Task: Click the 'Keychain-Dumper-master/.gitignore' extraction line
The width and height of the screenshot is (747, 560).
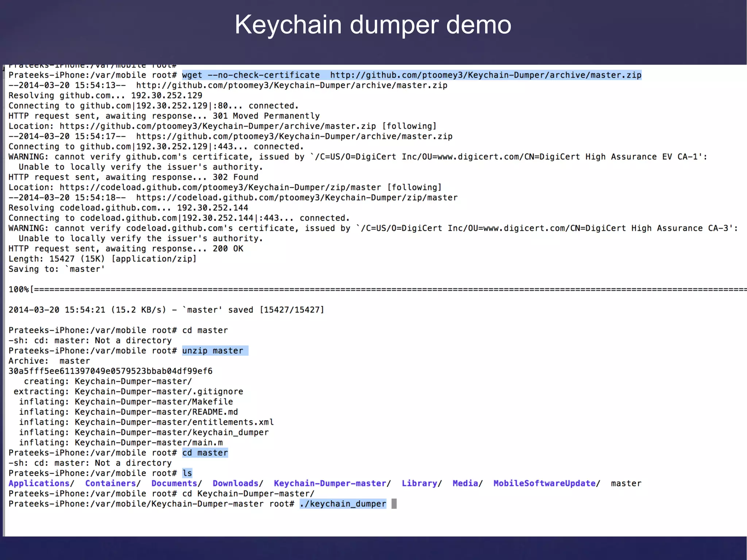Action: [128, 392]
